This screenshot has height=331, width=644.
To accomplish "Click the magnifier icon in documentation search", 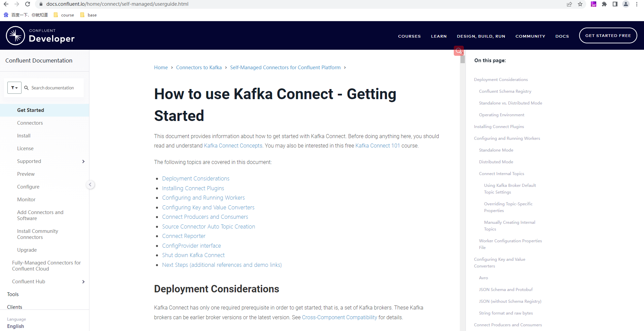I will (26, 88).
